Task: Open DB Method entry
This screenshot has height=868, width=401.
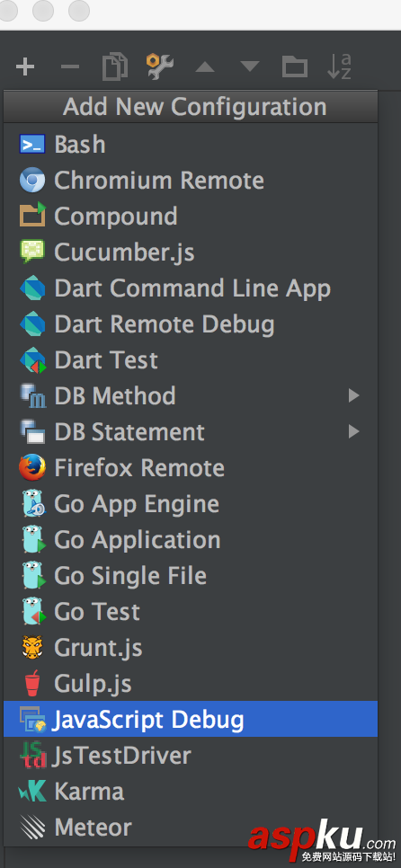Action: pyautogui.click(x=191, y=395)
